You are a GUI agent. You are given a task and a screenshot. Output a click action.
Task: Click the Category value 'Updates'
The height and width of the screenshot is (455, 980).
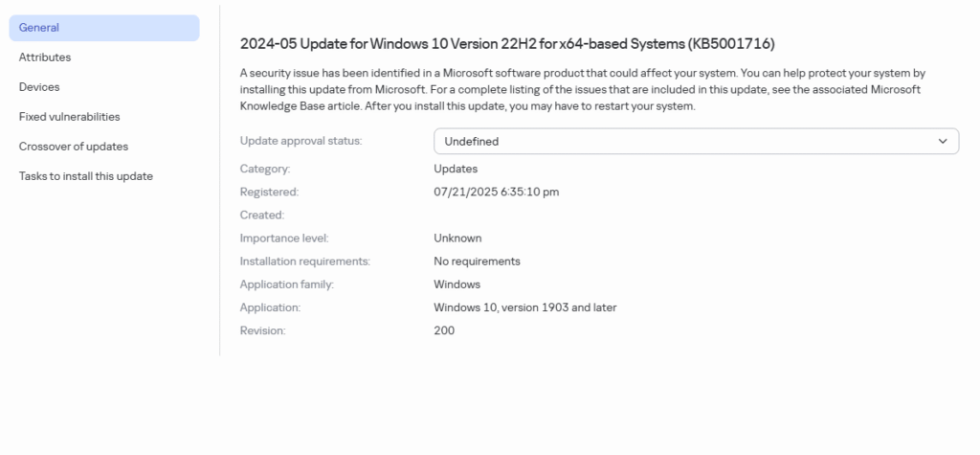coord(456,169)
